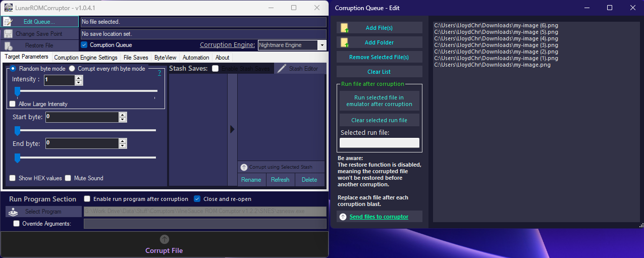This screenshot has width=644, height=258.
Task: Click the Override Arguments text field
Action: tap(205, 224)
